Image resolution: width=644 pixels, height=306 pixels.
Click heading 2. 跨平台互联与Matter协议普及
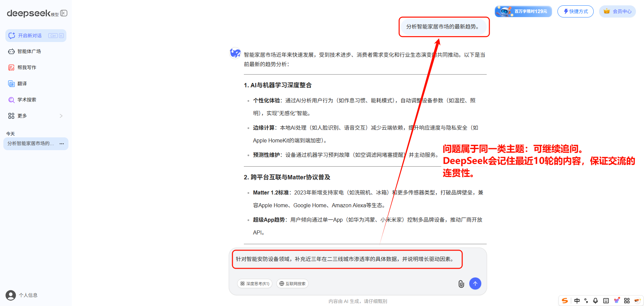tap(287, 177)
